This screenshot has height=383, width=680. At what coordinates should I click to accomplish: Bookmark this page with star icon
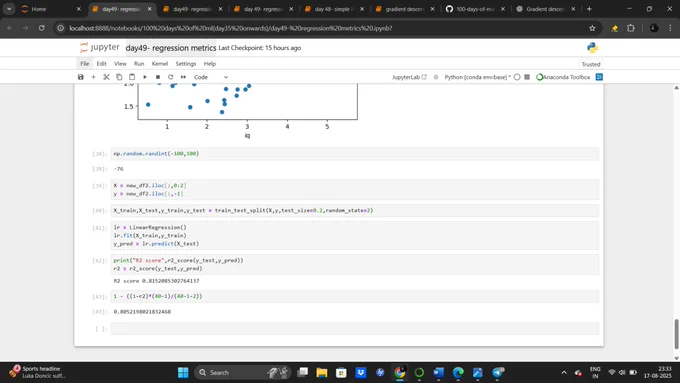click(x=592, y=28)
